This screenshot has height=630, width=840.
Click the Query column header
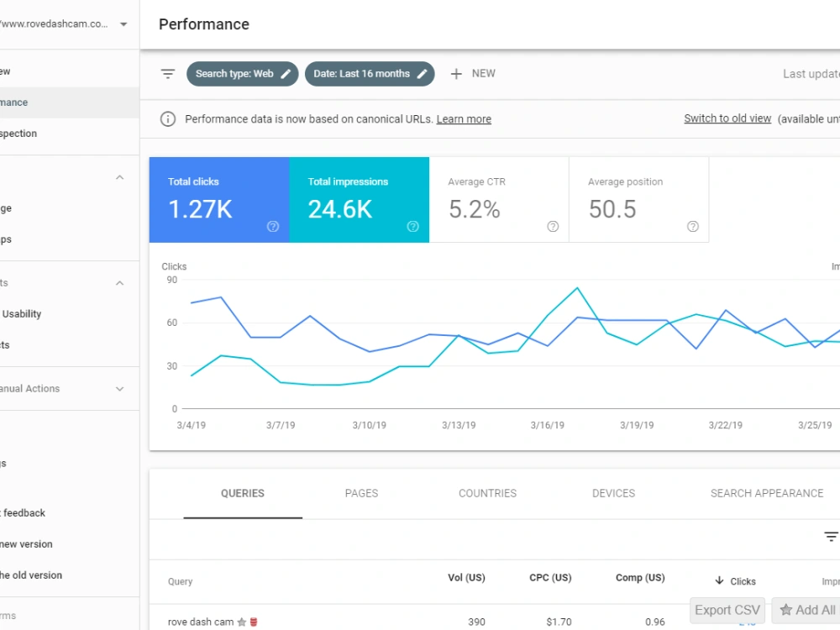tap(180, 581)
